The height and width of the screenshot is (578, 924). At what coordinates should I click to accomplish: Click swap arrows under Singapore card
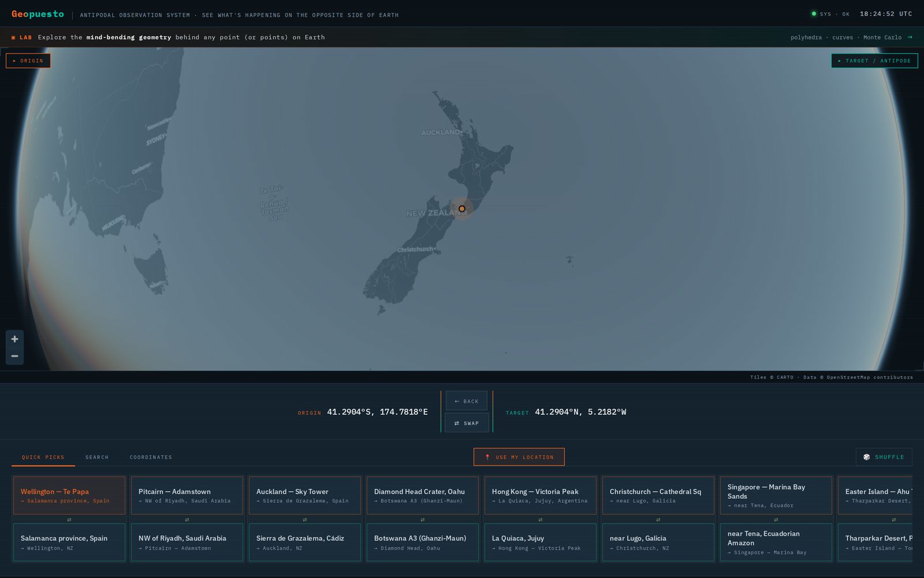coord(776,520)
